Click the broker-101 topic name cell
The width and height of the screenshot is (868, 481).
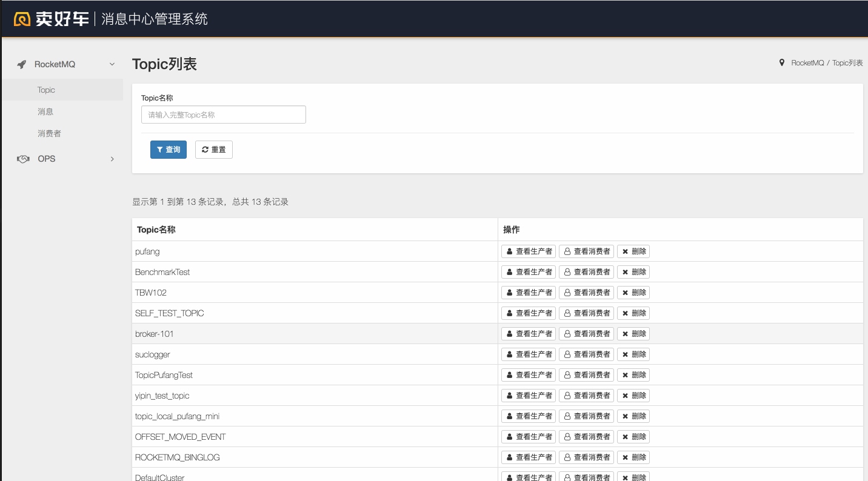[x=315, y=334]
